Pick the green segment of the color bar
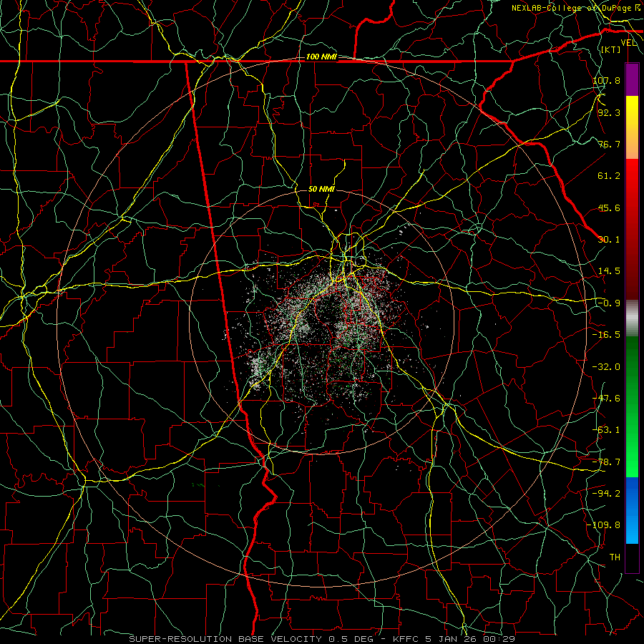 tap(632, 406)
